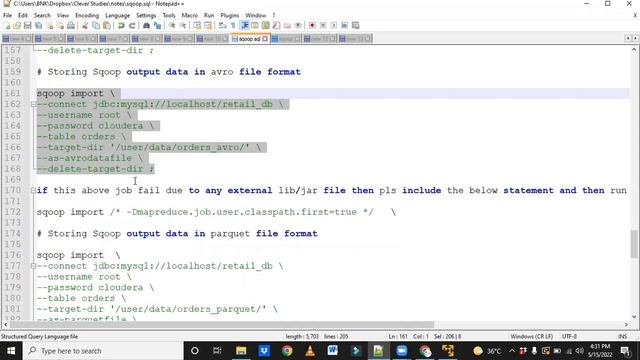This screenshot has height=360, width=640.
Task: Click the Open file toolbar icon
Action: (x=17, y=26)
